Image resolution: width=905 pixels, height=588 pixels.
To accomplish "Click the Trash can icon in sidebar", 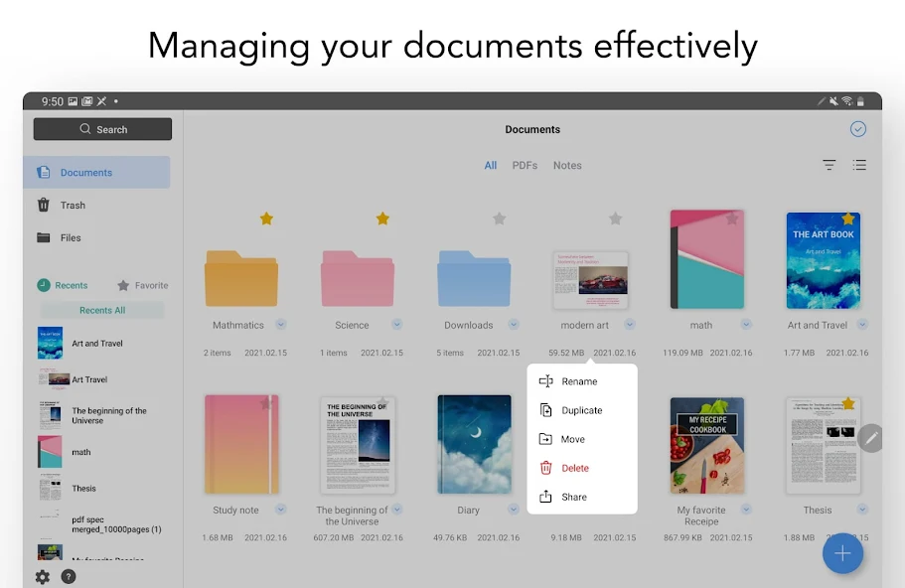I will 44,205.
